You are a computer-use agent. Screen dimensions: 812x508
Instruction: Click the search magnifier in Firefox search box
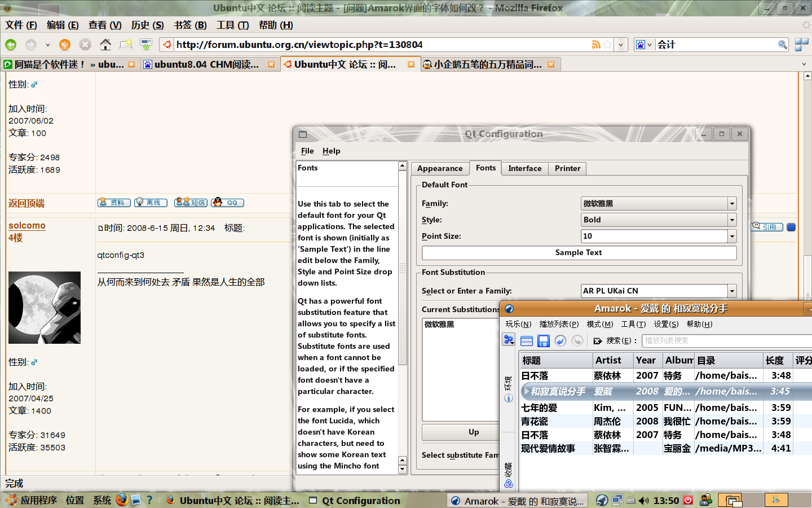pyautogui.click(x=782, y=45)
